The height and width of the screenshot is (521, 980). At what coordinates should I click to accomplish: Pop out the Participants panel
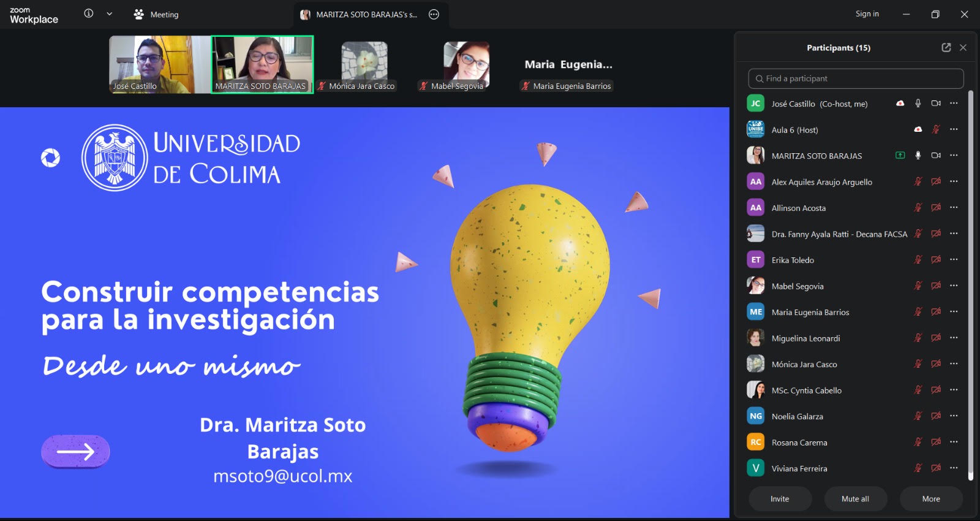point(946,47)
